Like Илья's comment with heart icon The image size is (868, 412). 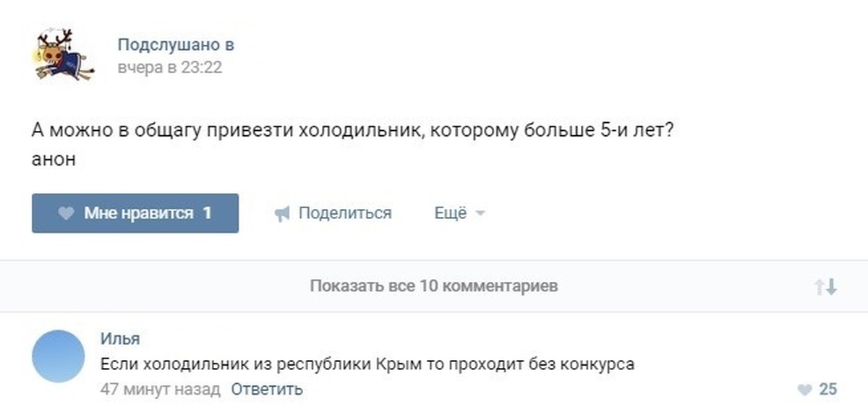click(x=804, y=390)
